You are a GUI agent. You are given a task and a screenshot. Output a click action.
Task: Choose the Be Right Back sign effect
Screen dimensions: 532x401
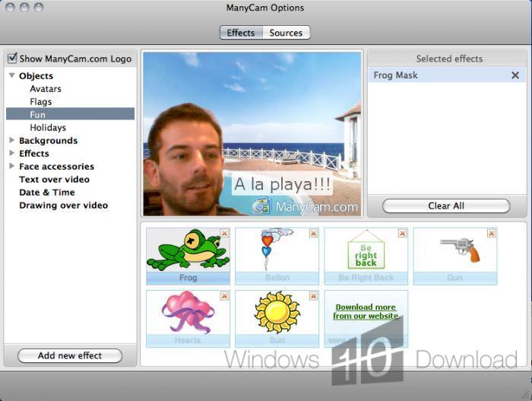[366, 256]
